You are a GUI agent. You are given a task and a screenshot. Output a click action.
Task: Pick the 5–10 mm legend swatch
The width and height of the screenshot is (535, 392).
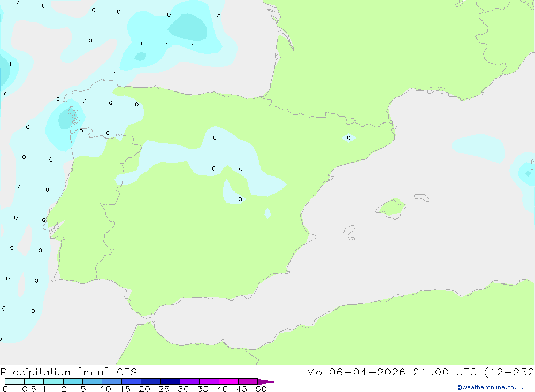[x=93, y=381]
